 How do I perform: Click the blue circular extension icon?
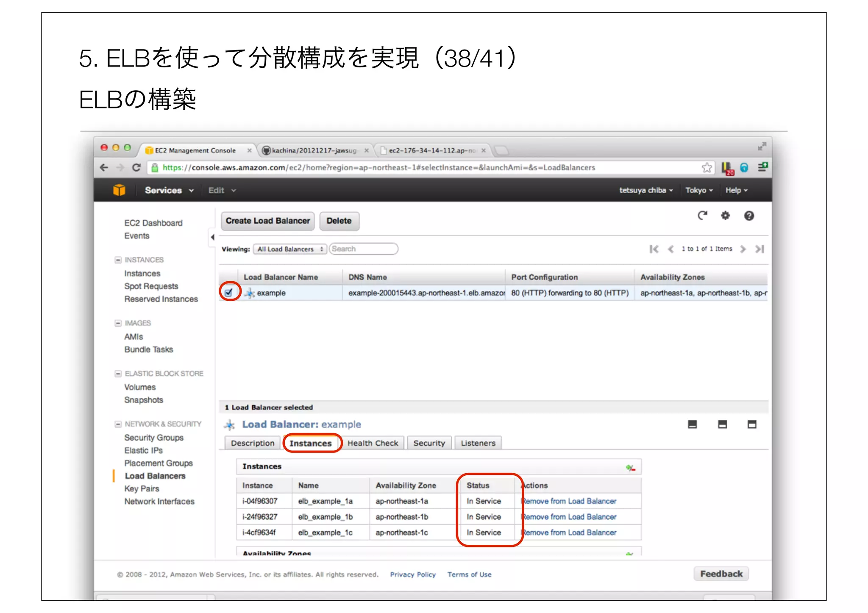tap(744, 168)
